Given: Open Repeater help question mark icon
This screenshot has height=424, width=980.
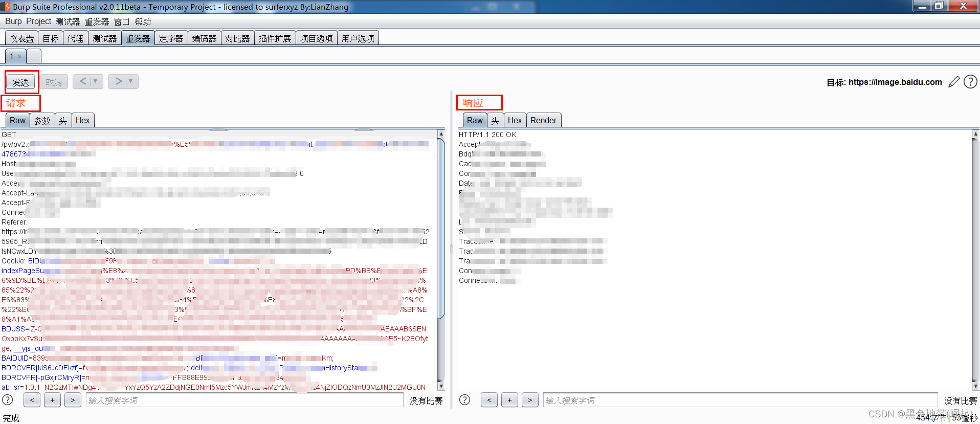Looking at the screenshot, I should coord(970,82).
